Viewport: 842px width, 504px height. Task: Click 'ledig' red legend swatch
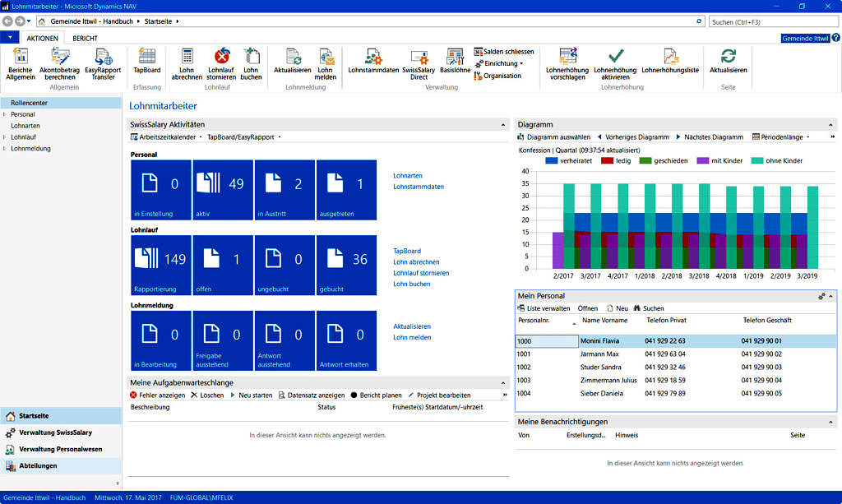[x=607, y=160]
